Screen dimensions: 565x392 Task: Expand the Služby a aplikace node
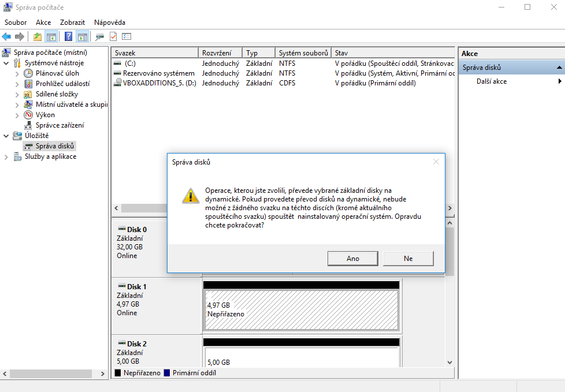coord(6,156)
